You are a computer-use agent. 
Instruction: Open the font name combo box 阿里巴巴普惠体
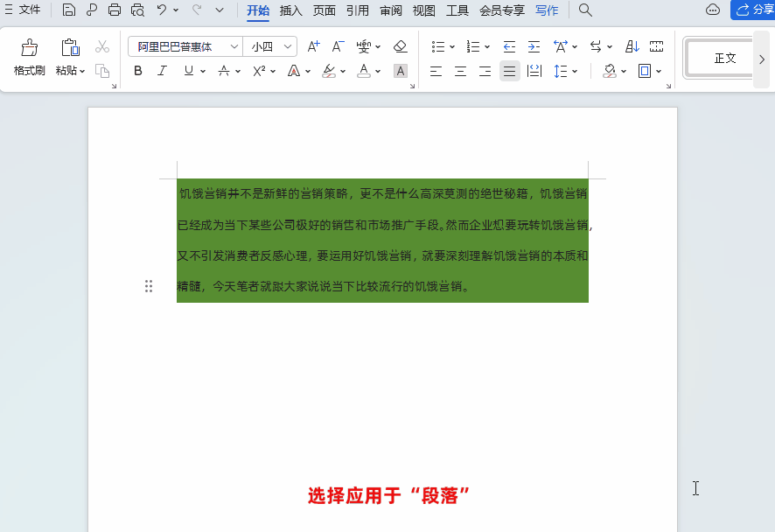pyautogui.click(x=185, y=46)
